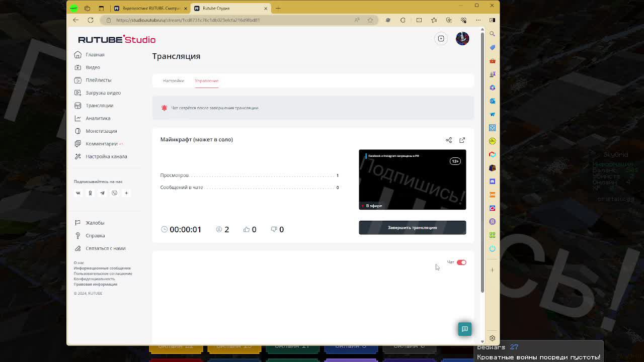This screenshot has height=362, width=644.
Task: Open a new browser tab
Action: point(278,8)
